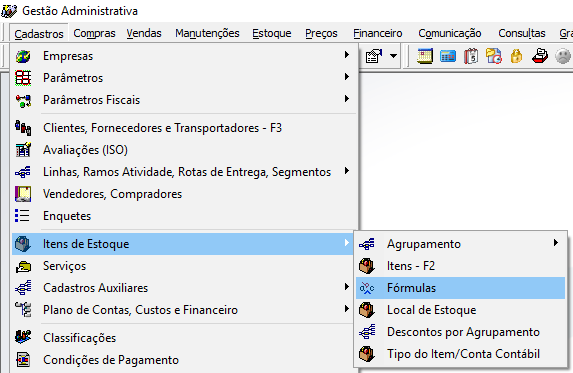Click the Avaliações (ISO) icon
Image resolution: width=573 pixels, height=373 pixels.
tap(23, 150)
